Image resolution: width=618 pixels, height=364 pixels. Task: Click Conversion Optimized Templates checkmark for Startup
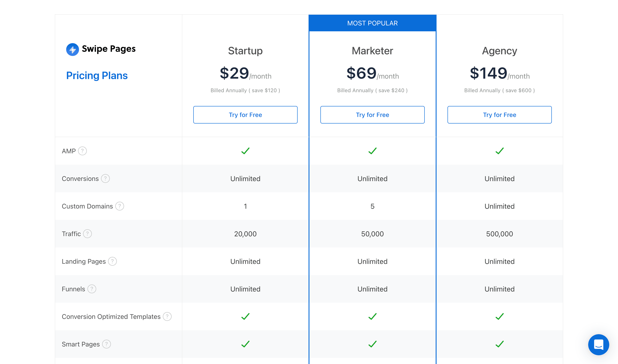[x=245, y=316]
